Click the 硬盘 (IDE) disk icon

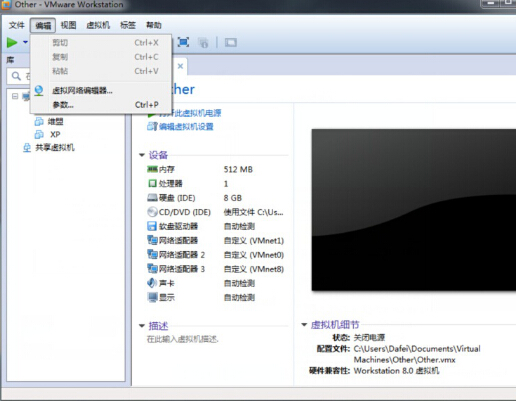point(152,198)
